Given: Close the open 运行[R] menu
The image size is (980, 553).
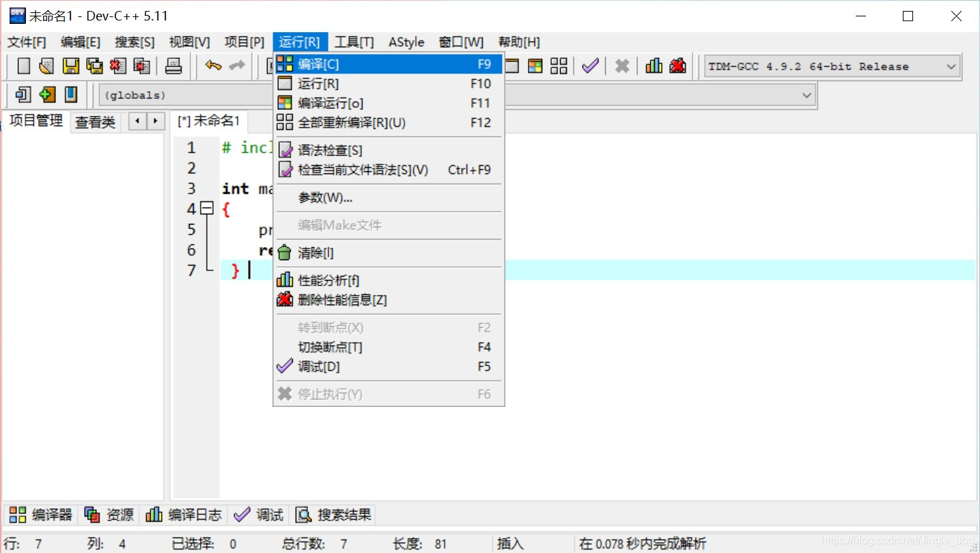Looking at the screenshot, I should pyautogui.click(x=300, y=42).
